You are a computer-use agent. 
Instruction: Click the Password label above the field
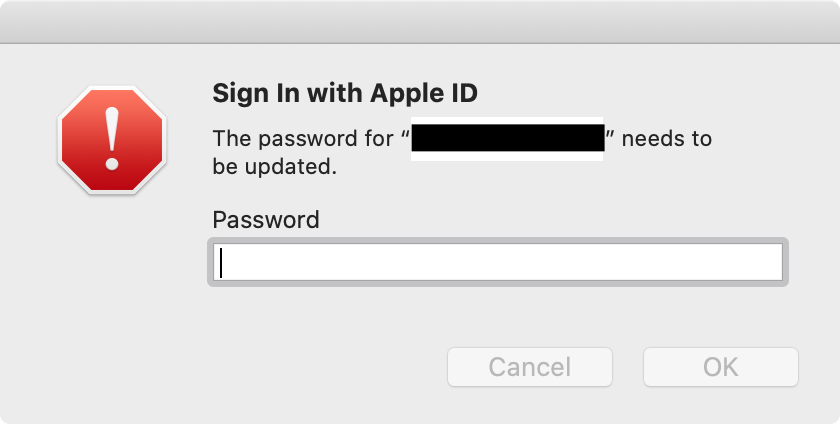click(x=266, y=220)
